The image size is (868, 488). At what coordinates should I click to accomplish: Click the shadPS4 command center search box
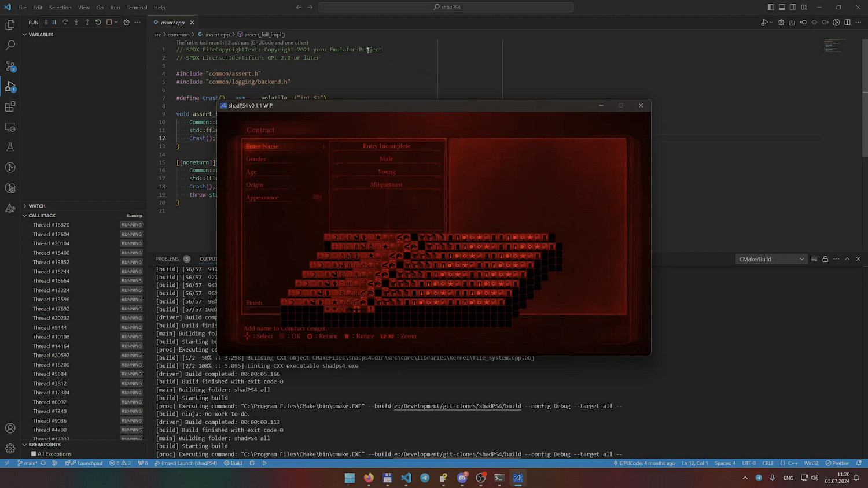[x=446, y=8]
